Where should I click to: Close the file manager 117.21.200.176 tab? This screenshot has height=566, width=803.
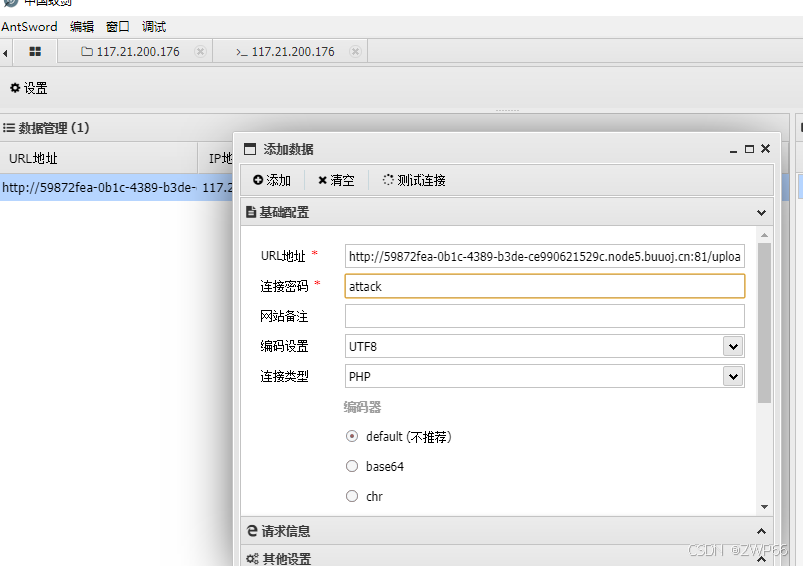tap(200, 51)
